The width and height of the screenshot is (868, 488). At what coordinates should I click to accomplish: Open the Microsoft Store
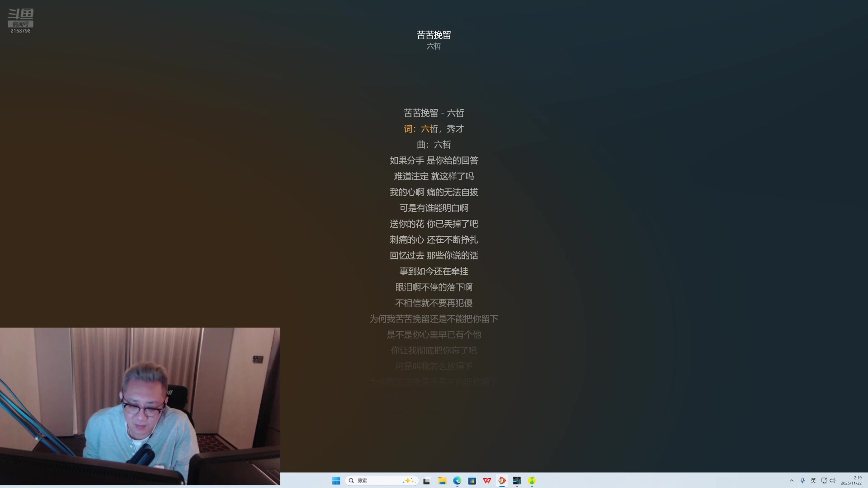[472, 480]
